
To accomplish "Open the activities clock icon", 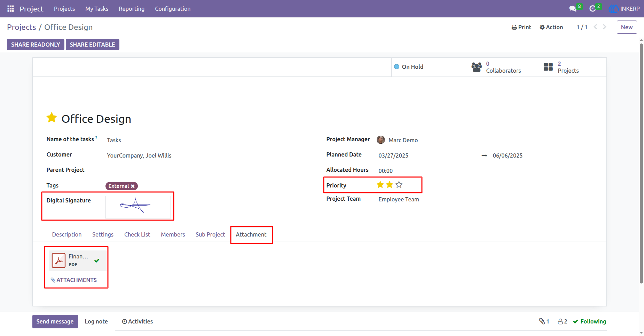I will click(592, 9).
